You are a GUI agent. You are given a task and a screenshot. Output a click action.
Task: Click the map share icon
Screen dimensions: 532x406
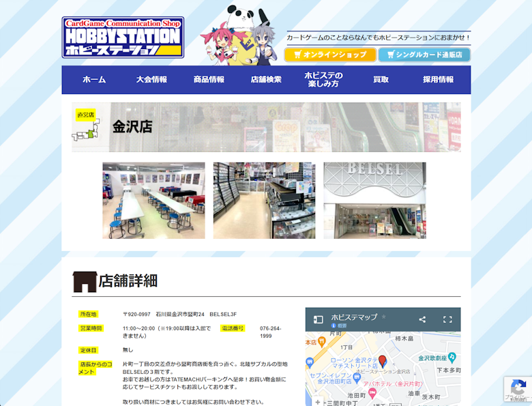422,319
